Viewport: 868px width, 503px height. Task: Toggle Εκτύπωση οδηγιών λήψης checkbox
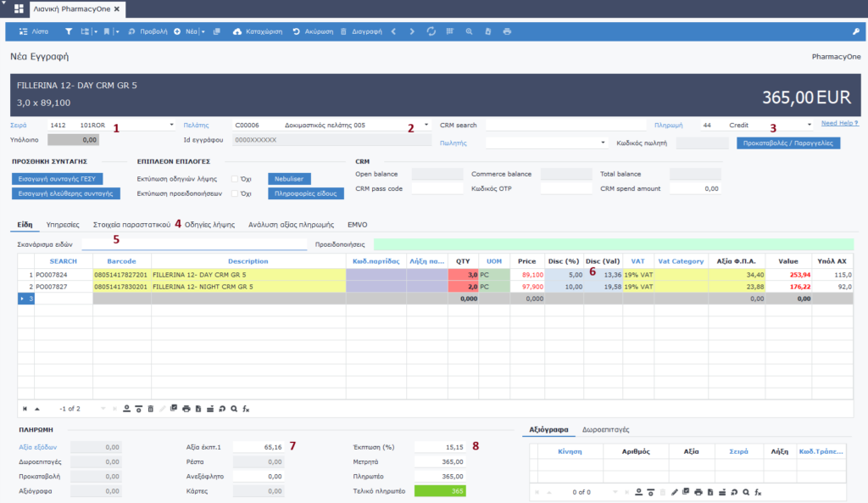tap(235, 179)
